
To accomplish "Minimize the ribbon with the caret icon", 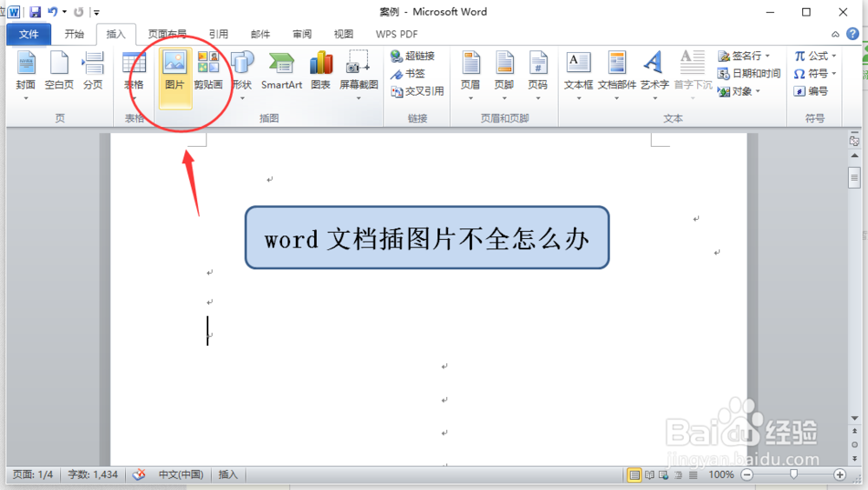I will point(835,35).
